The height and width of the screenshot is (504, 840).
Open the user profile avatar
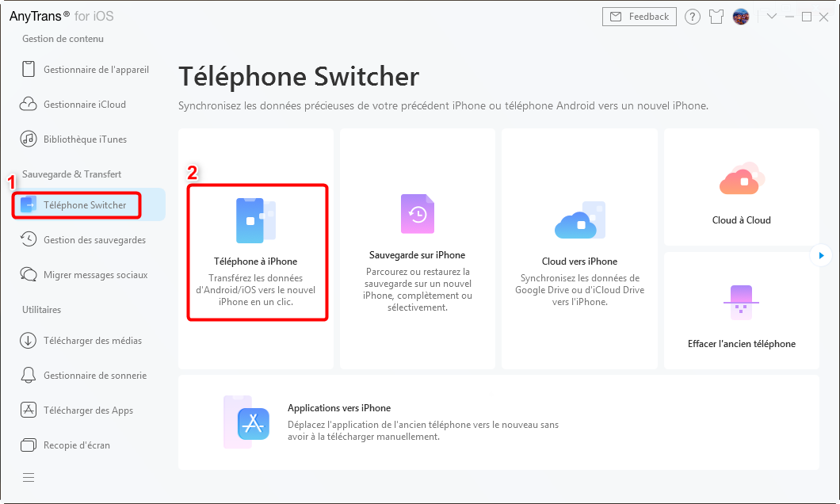(741, 17)
